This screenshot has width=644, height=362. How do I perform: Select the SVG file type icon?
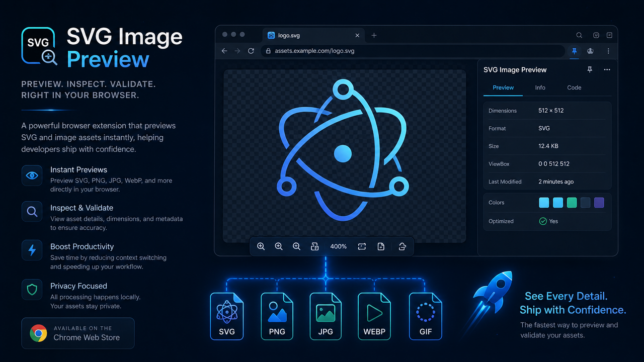[226, 316]
